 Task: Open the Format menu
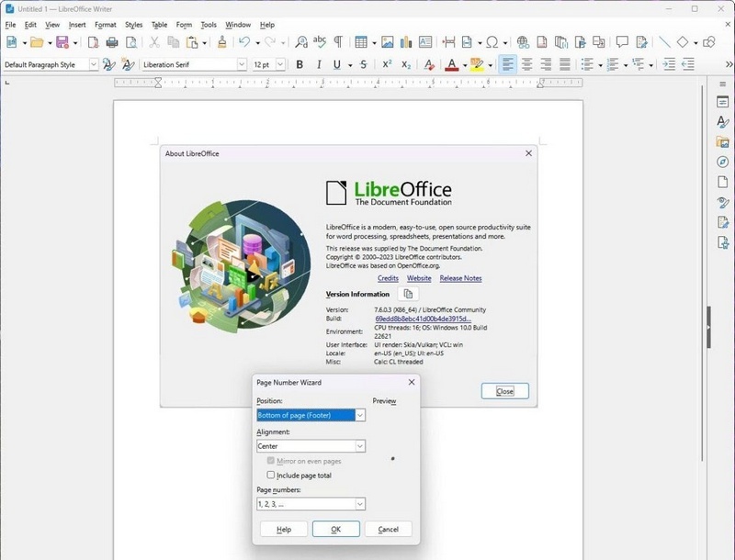[106, 25]
